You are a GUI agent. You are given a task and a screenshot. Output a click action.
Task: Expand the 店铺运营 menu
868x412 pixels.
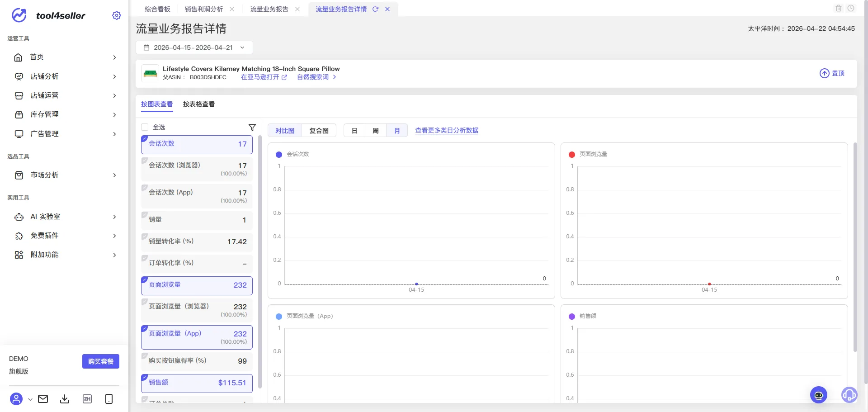114,95
